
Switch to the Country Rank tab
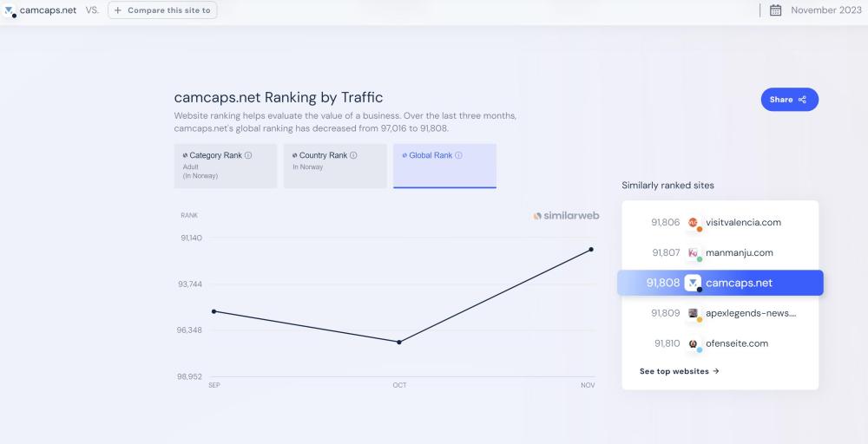pyautogui.click(x=334, y=166)
